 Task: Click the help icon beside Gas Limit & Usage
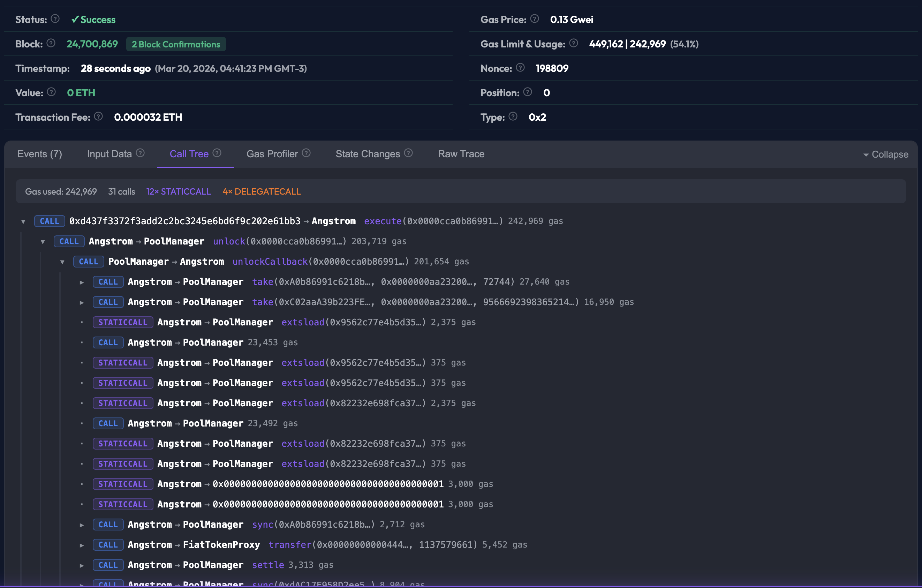tap(574, 43)
